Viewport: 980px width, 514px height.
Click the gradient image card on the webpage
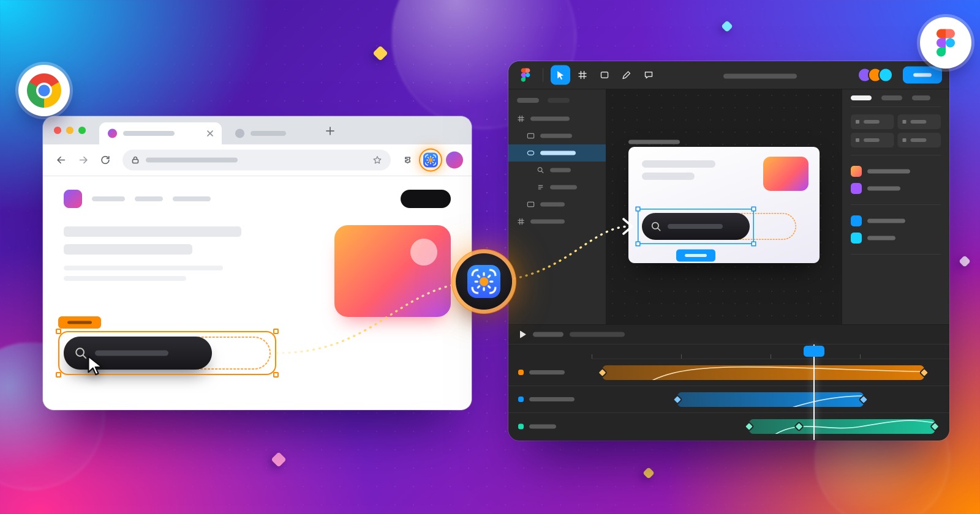pyautogui.click(x=393, y=271)
